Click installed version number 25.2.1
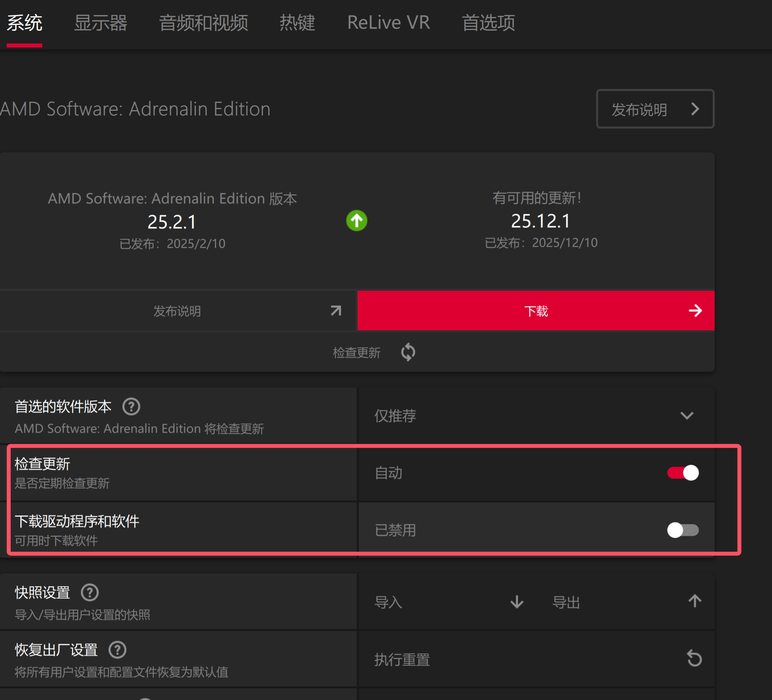 click(172, 222)
